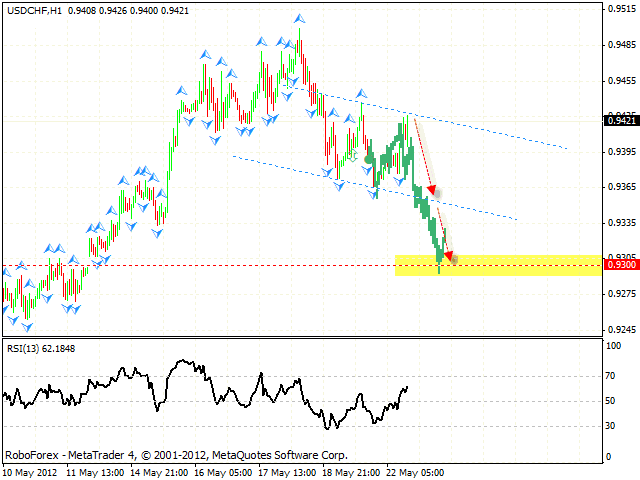Click the black 0.9421 current price tag
Screen dimensions: 640x480
click(617, 121)
